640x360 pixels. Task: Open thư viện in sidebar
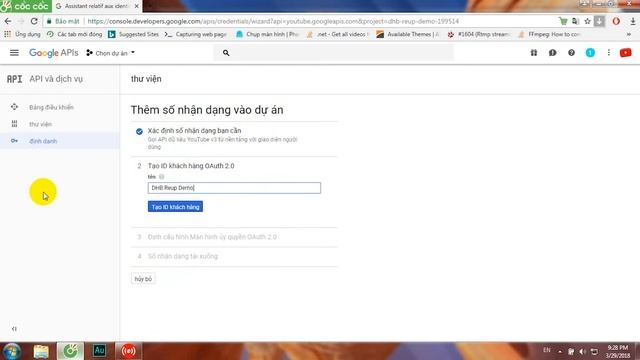pos(40,124)
